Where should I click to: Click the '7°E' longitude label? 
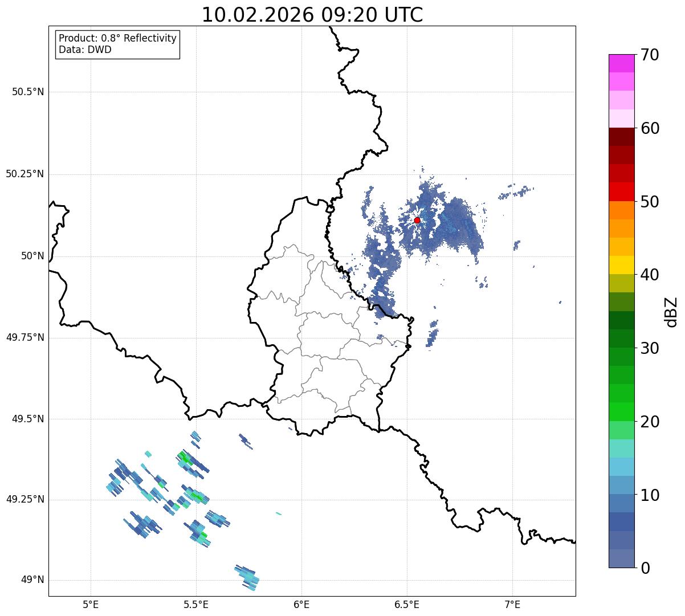click(x=512, y=604)
